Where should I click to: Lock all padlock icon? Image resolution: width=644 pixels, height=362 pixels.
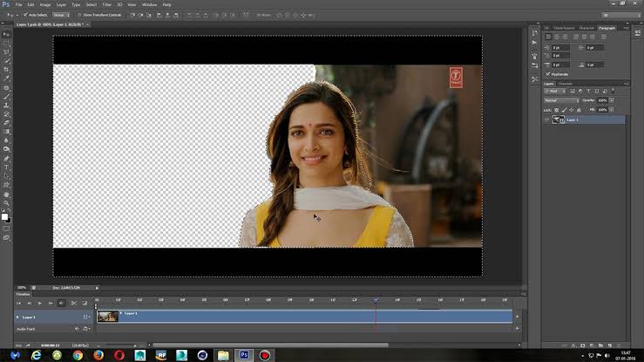pos(579,110)
